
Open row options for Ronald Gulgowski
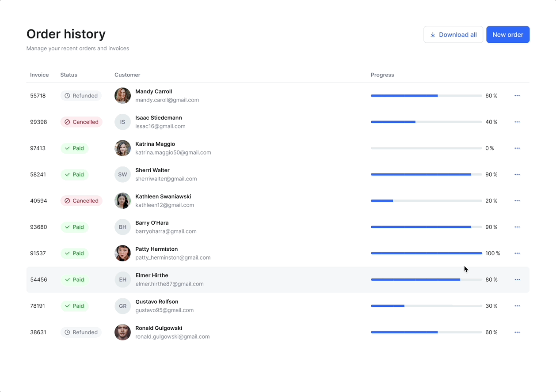[x=517, y=332]
